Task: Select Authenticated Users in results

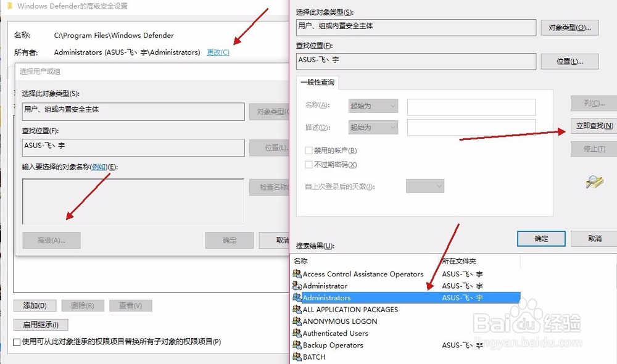Action: coord(407,333)
